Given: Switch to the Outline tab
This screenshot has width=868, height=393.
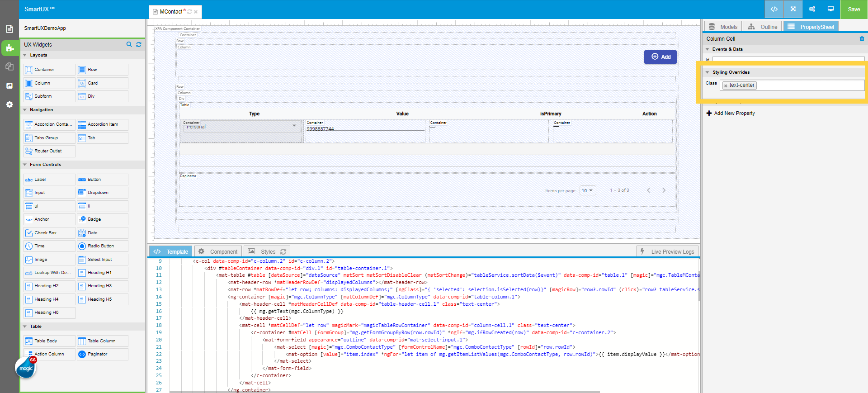Looking at the screenshot, I should pos(763,27).
